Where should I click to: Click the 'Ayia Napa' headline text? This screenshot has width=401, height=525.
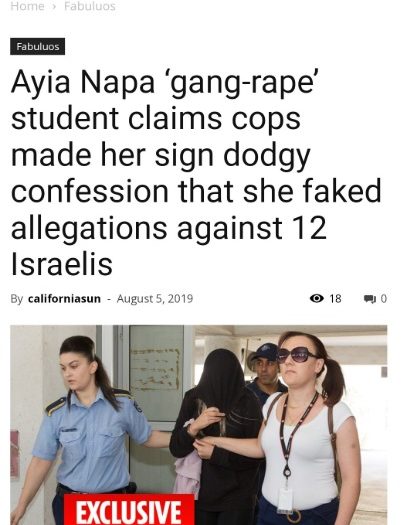pyautogui.click(x=83, y=83)
